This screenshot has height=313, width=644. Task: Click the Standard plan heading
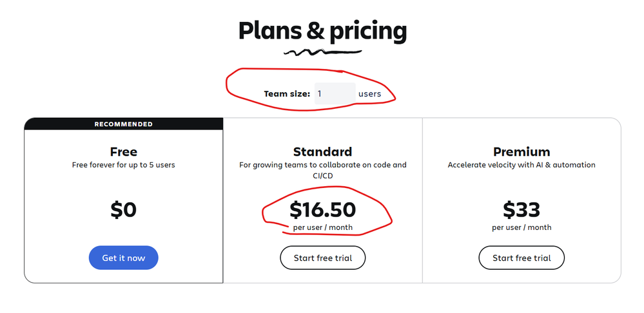point(322,152)
